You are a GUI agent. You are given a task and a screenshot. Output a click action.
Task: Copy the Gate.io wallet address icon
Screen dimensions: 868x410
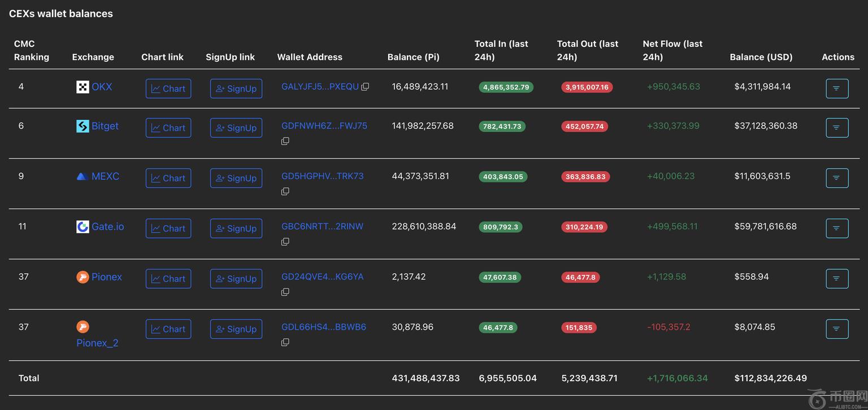pos(285,241)
